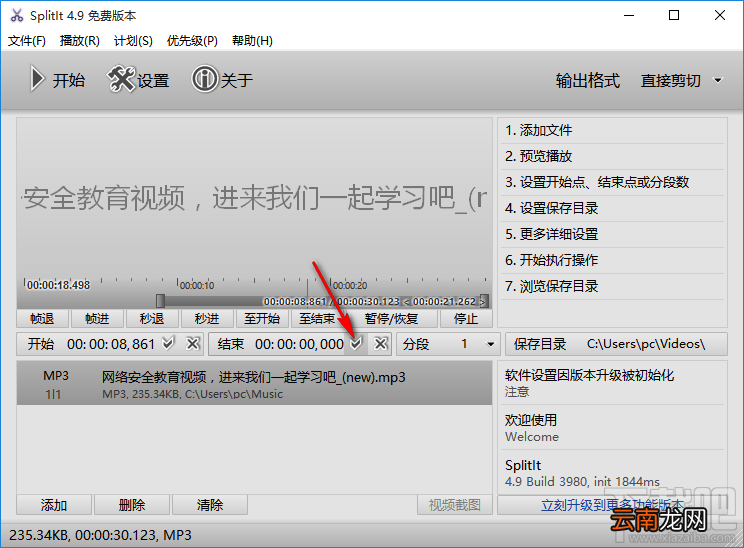Screen dimensions: 744x548
Task: Click the 00:00:10 timeline ruler mark
Action: click(x=197, y=285)
